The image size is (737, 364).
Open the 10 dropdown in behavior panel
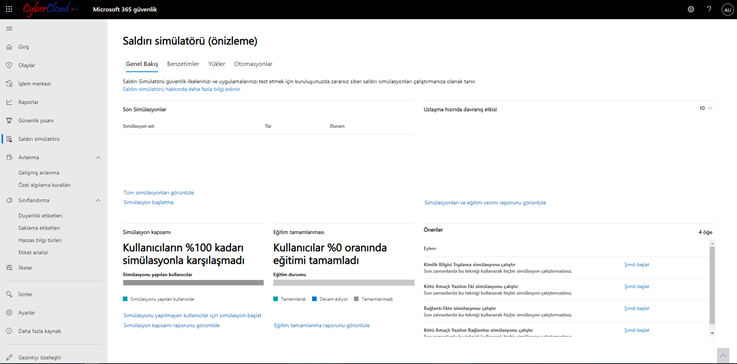tap(706, 108)
